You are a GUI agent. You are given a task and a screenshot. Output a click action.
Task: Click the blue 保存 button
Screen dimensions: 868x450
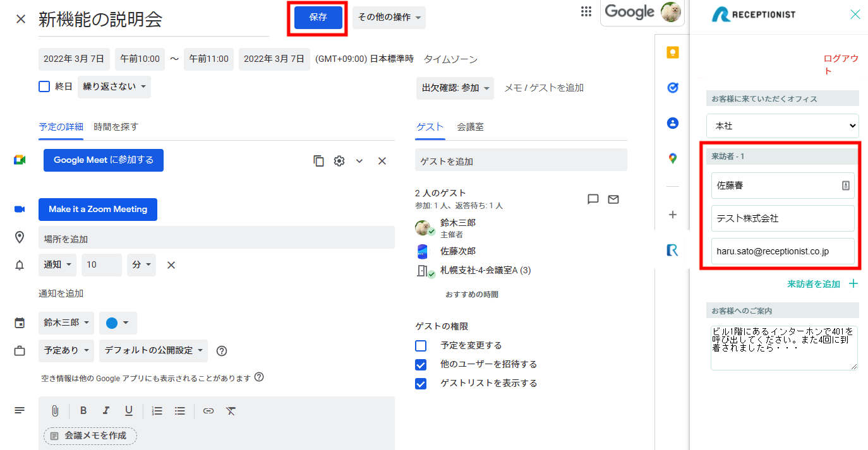coord(318,18)
